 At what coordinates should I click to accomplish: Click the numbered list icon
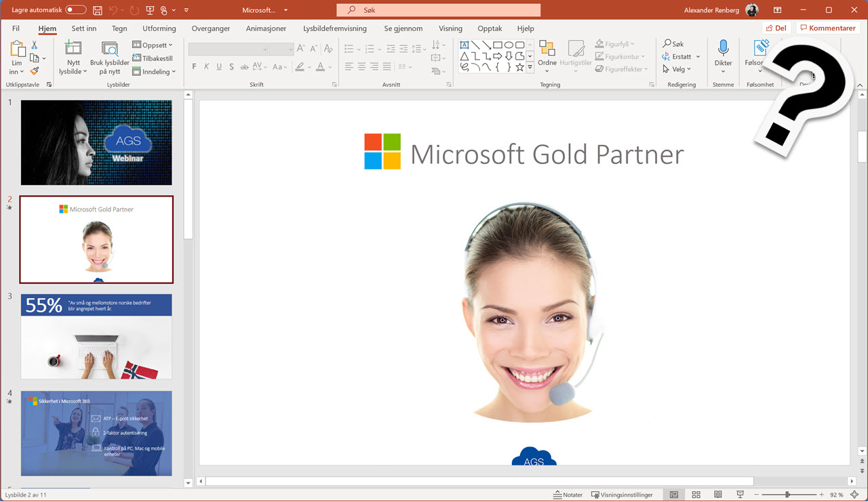pos(368,49)
